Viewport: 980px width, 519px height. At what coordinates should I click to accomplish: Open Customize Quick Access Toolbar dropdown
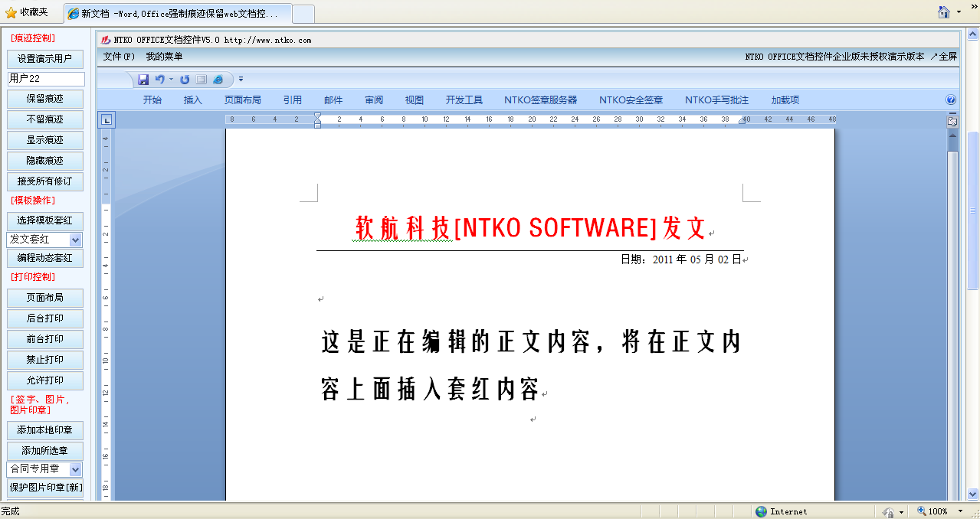(x=241, y=79)
